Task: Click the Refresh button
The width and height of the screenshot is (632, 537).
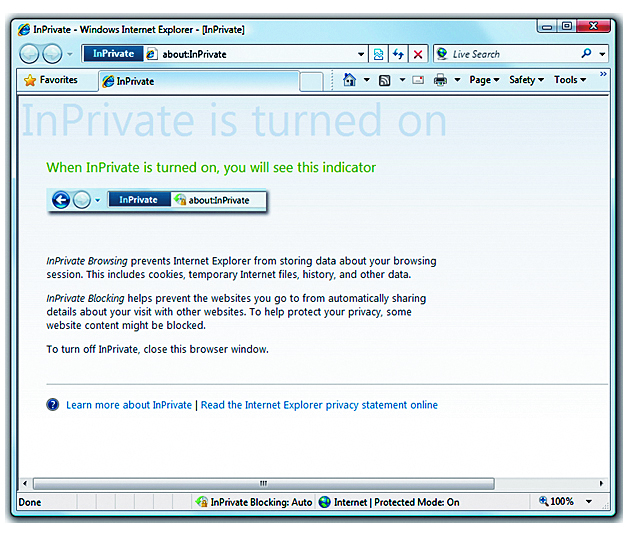Action: [398, 54]
